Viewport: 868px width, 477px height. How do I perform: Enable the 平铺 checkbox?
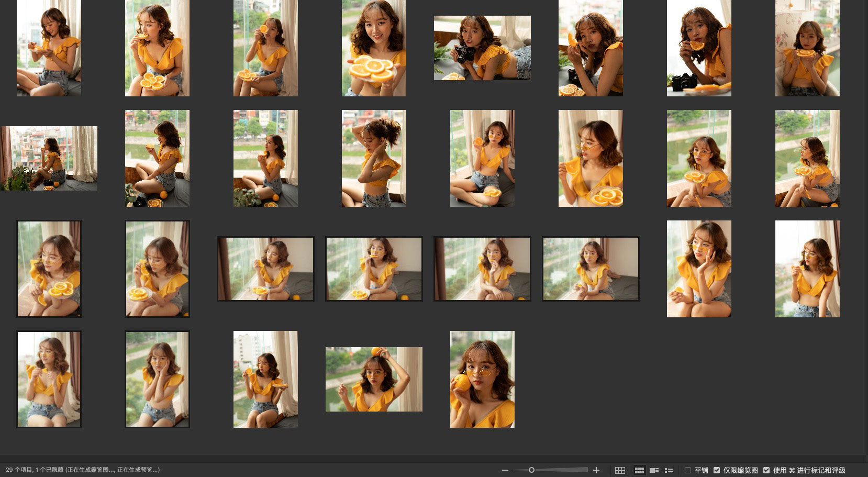688,470
